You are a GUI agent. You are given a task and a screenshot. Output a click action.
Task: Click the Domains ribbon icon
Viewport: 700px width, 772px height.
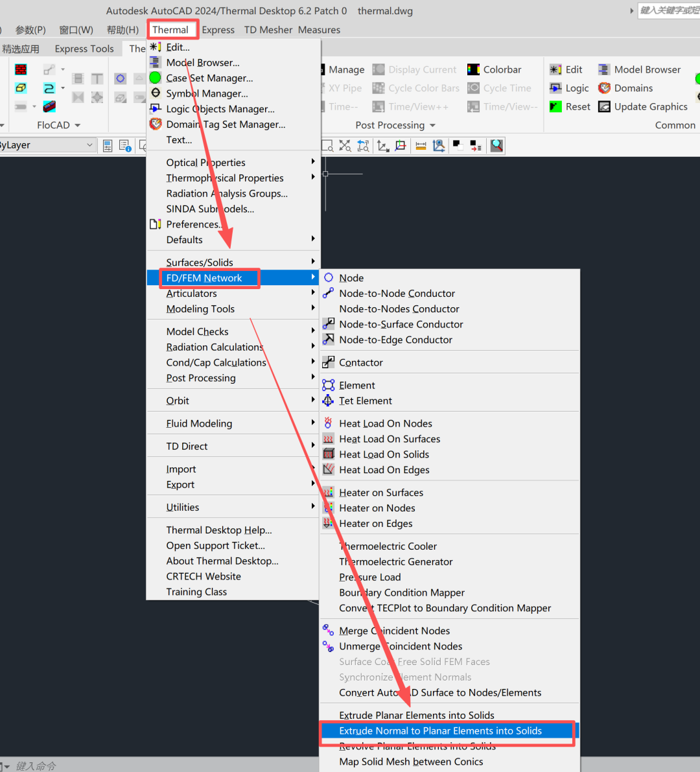(x=604, y=88)
